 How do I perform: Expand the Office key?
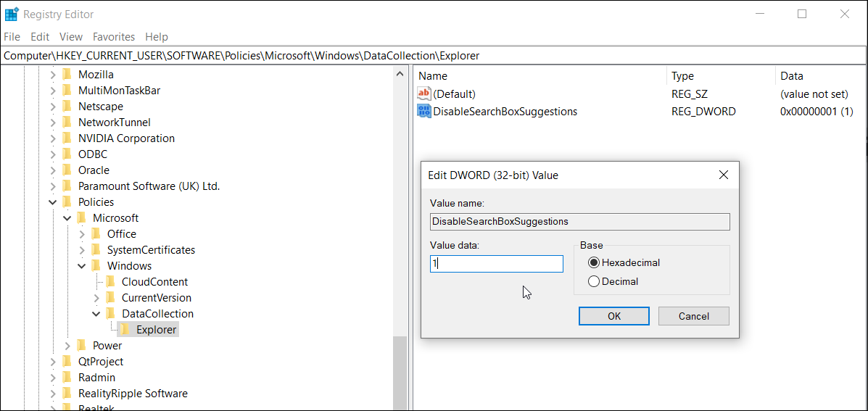point(81,234)
